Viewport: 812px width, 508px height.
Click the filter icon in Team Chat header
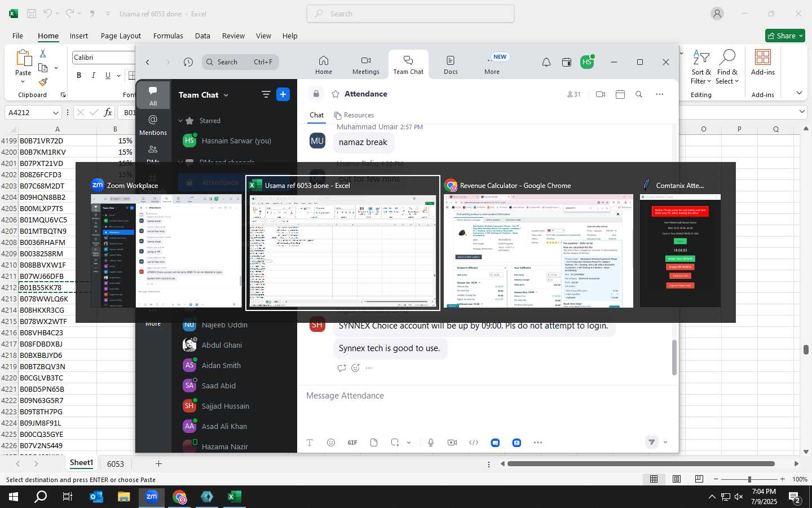coord(266,94)
